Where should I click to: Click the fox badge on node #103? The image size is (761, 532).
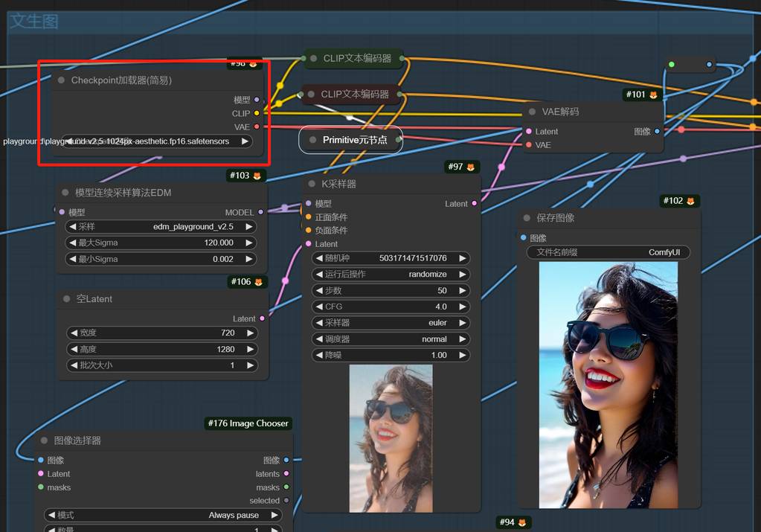256,176
